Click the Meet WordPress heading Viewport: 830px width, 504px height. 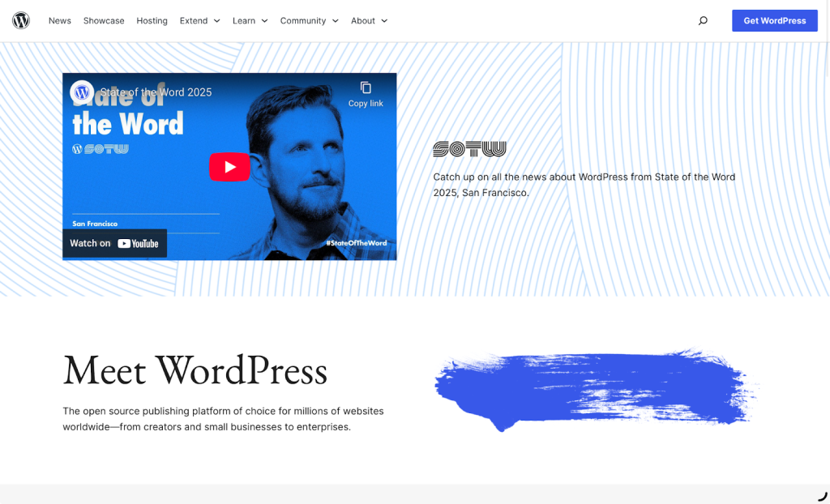(x=195, y=370)
